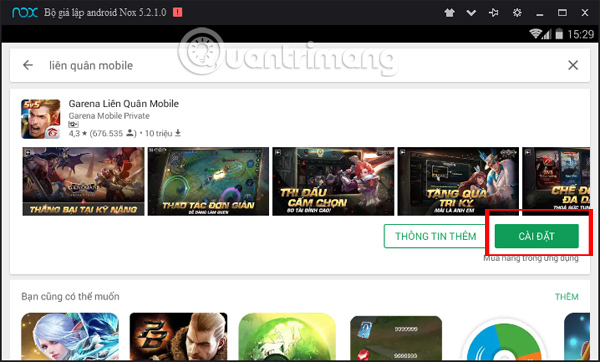Open suggested app with white-haired girl
Screen dimensions: 600x362
pyautogui.click(x=70, y=336)
